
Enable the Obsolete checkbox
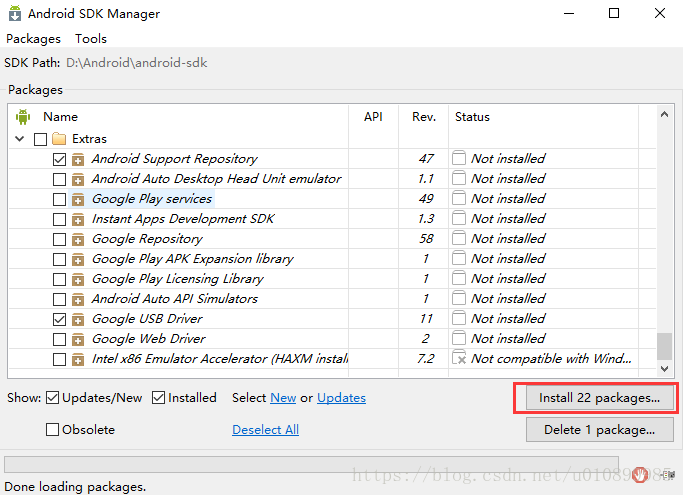click(53, 430)
